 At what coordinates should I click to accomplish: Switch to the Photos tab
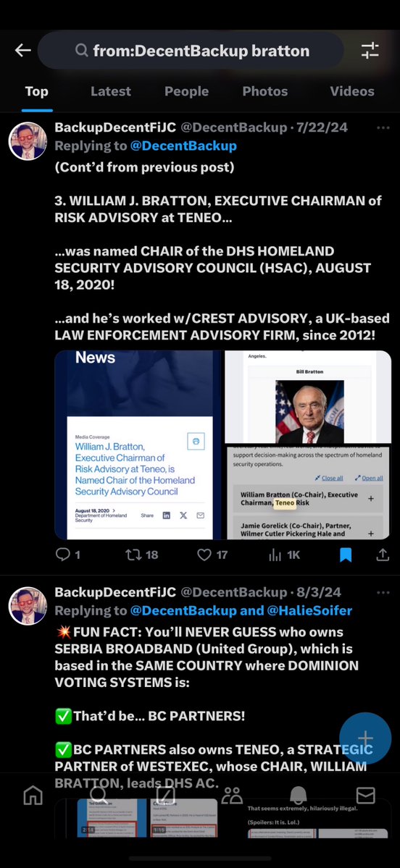pyautogui.click(x=264, y=91)
